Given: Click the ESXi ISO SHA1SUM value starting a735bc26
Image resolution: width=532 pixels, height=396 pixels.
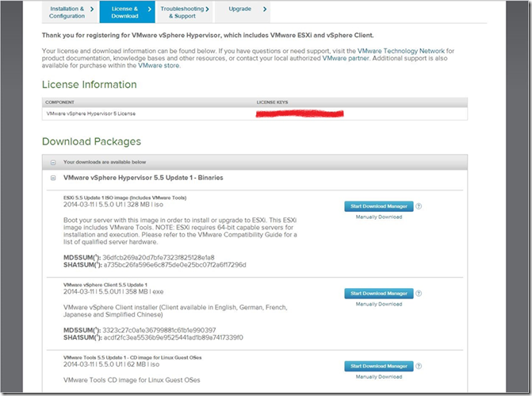Looking at the screenshot, I should click(174, 265).
